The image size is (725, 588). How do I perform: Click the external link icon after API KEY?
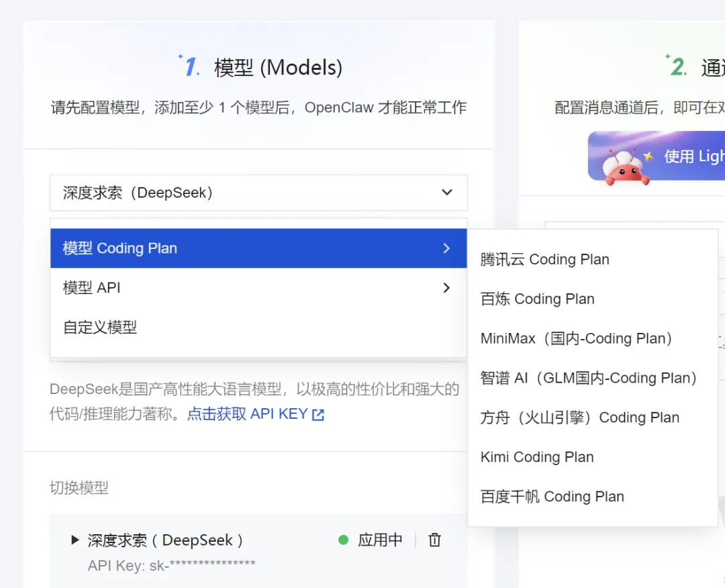point(318,415)
